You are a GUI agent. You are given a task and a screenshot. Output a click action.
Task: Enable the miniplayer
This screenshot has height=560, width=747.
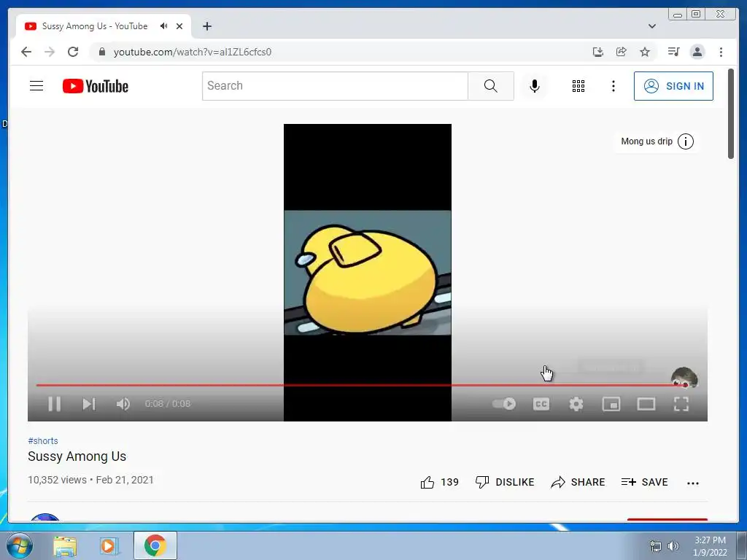pos(611,404)
